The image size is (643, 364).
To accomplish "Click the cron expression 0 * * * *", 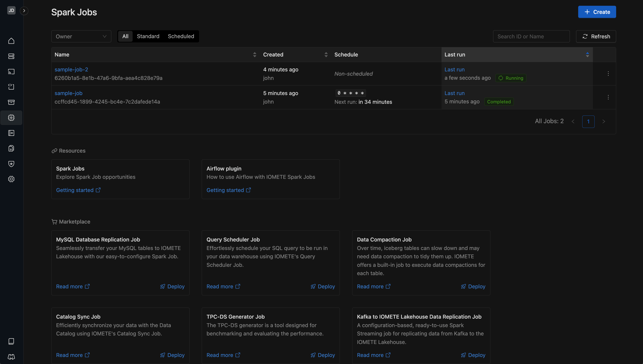I will click(351, 93).
